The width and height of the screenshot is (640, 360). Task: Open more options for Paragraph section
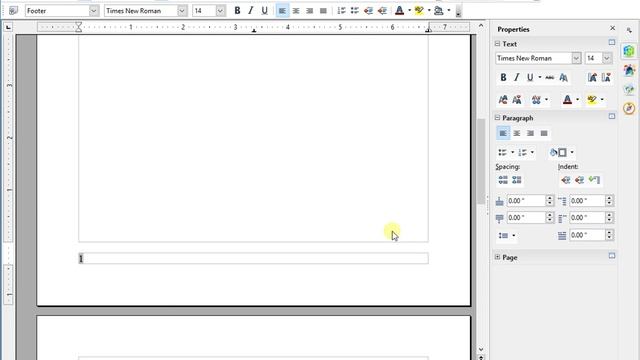click(x=611, y=116)
